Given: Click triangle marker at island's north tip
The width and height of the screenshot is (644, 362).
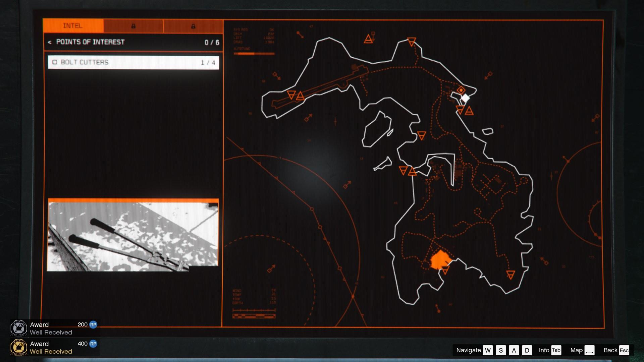Looking at the screenshot, I should click(412, 42).
